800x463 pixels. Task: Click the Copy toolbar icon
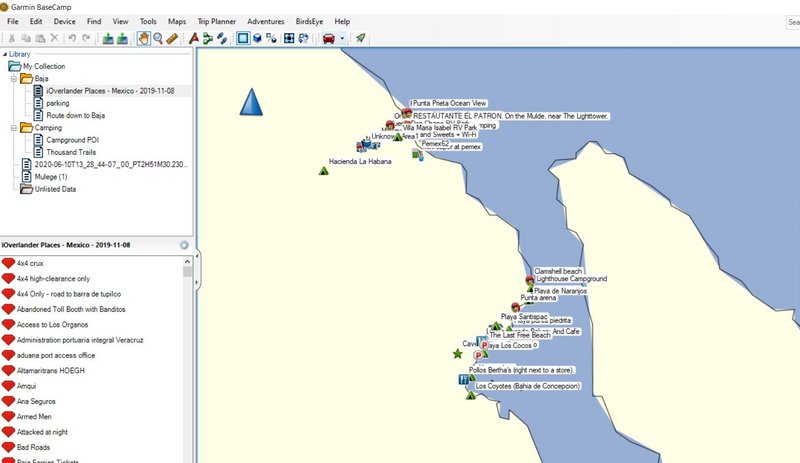(26, 38)
